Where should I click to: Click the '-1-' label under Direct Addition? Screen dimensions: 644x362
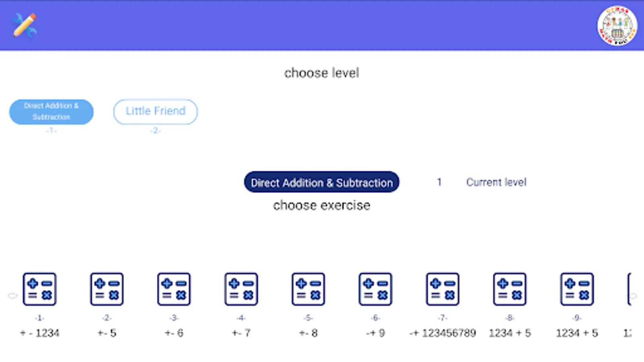(x=51, y=130)
